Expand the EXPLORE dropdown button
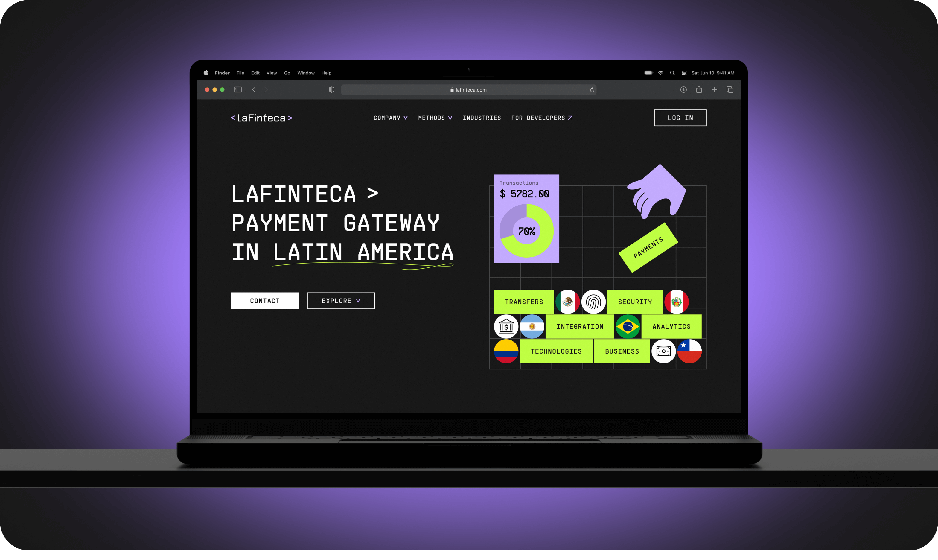 coord(340,300)
